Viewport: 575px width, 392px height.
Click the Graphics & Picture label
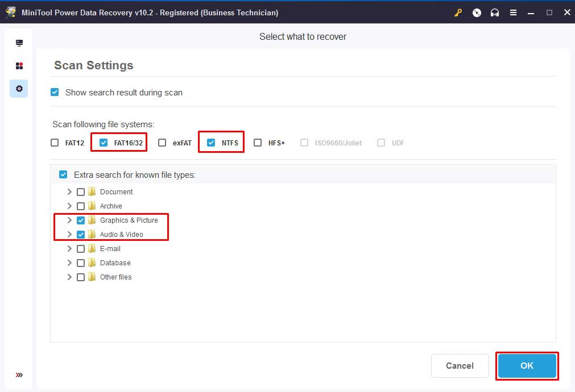pyautogui.click(x=129, y=220)
